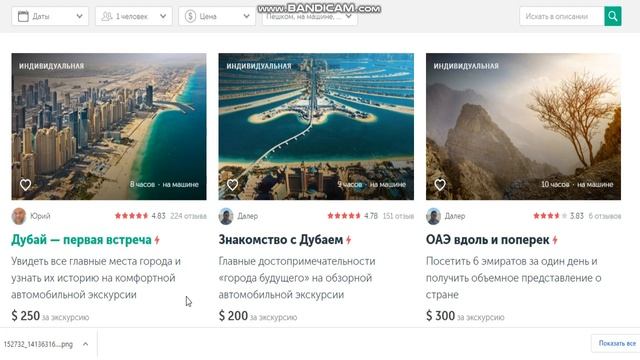Open the Дубай — первая встреча title link
Viewport: 640px width, 360px height.
(x=81, y=240)
